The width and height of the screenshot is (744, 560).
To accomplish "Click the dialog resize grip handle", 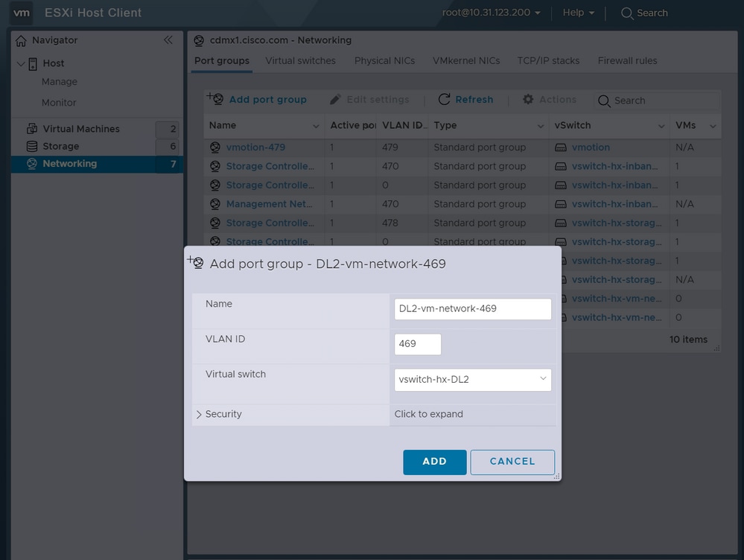I will point(557,477).
